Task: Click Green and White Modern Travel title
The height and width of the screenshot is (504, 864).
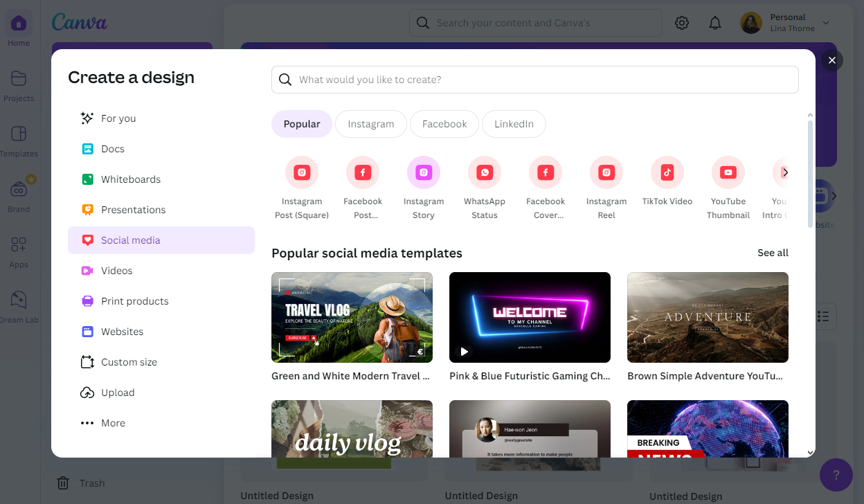Action: tap(350, 376)
